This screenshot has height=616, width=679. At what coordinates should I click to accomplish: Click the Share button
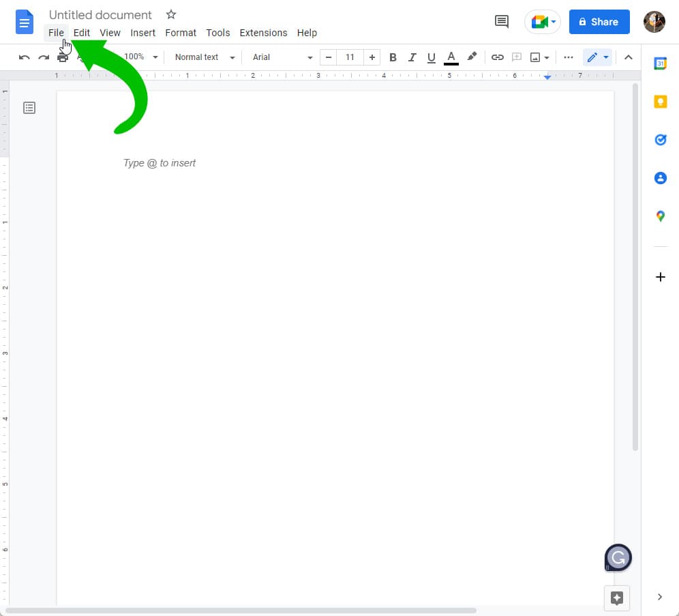point(599,22)
